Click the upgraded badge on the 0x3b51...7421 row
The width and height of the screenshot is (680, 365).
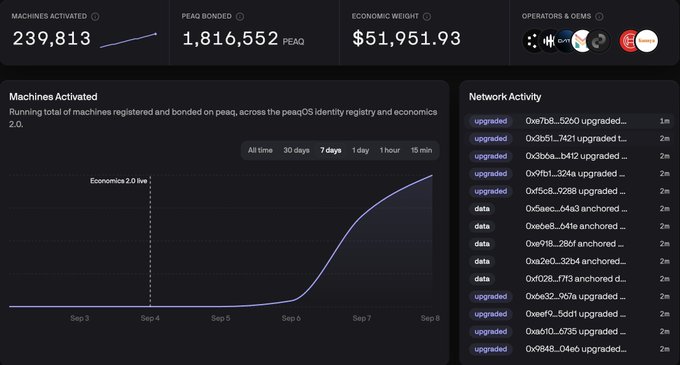490,139
